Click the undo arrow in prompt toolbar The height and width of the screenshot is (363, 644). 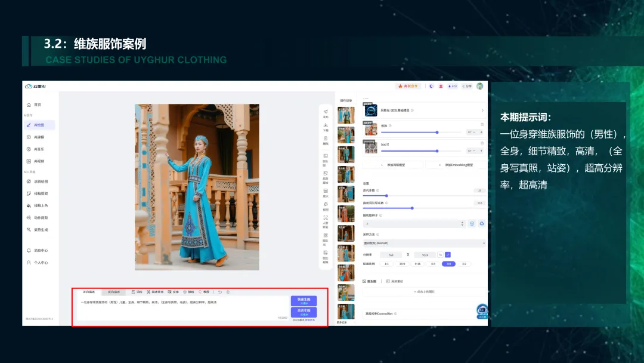click(220, 292)
